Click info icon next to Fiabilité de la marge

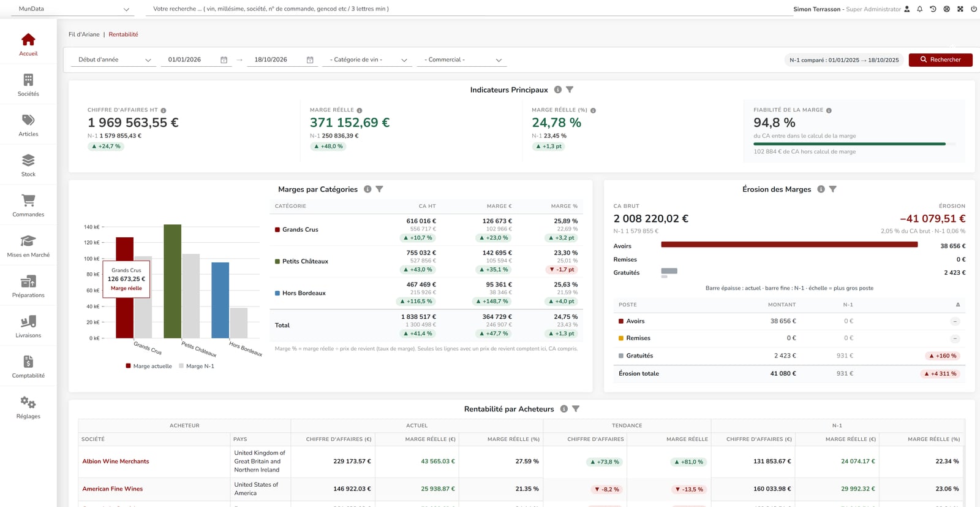point(829,110)
